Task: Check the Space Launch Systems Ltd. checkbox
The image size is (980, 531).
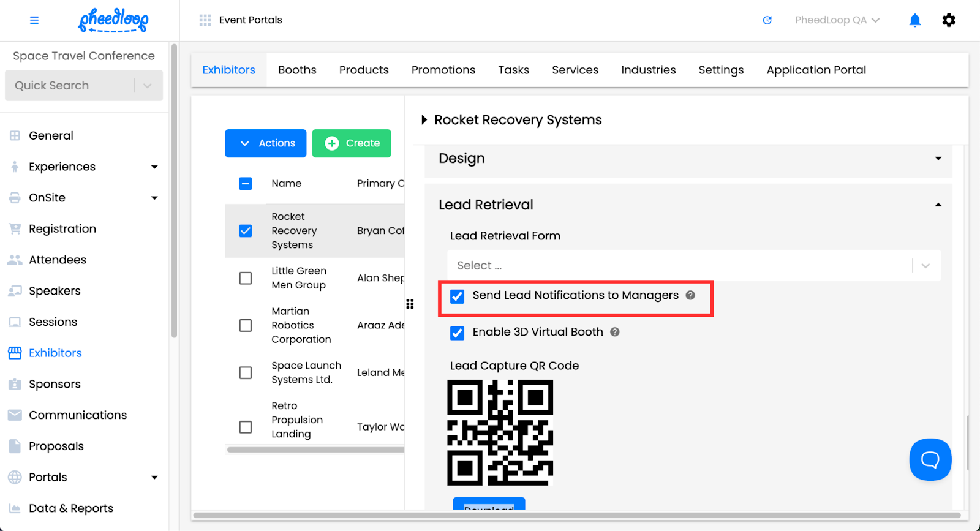Action: (246, 372)
